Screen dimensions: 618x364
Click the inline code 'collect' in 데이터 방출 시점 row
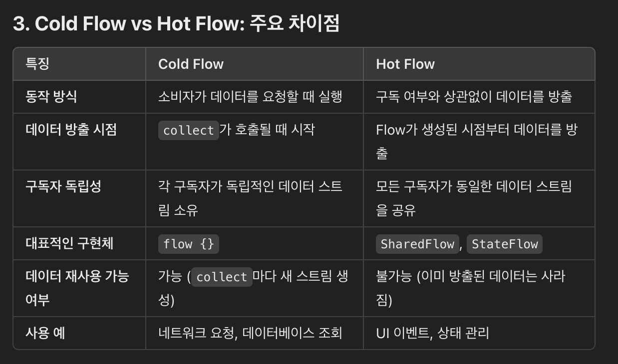click(189, 130)
